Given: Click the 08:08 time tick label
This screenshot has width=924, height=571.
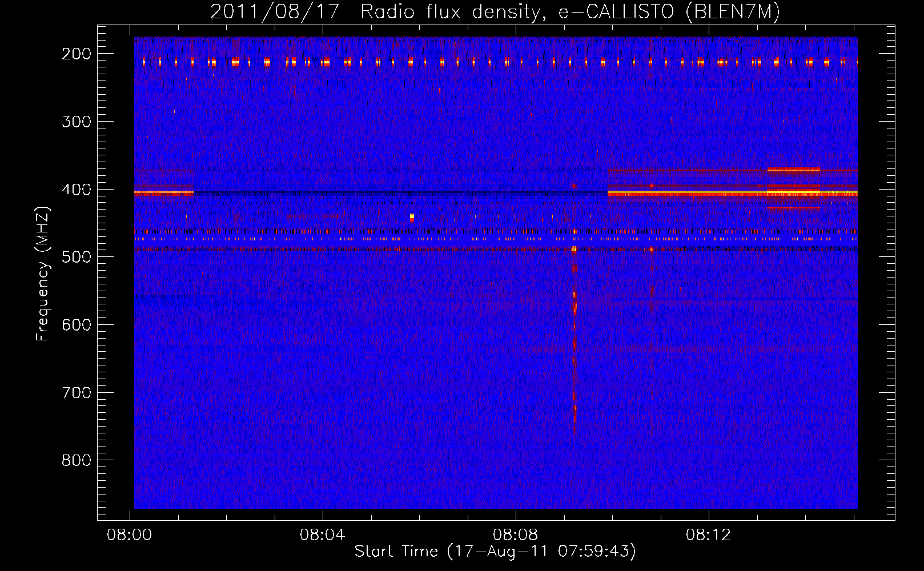Looking at the screenshot, I should click(x=516, y=535).
